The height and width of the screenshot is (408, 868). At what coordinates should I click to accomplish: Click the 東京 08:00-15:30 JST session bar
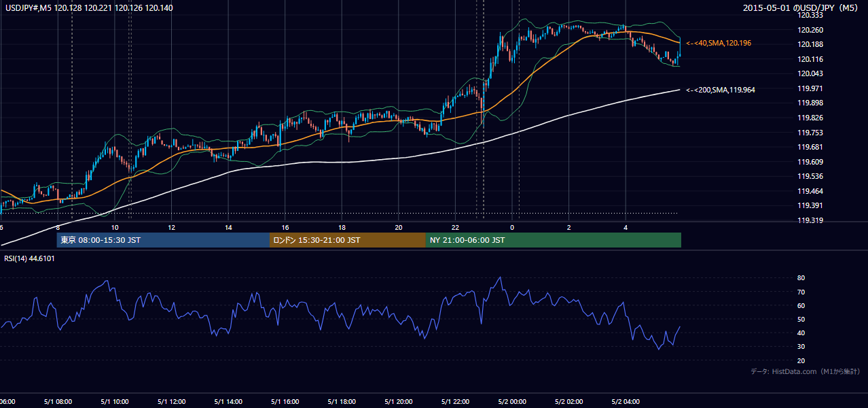pos(163,240)
